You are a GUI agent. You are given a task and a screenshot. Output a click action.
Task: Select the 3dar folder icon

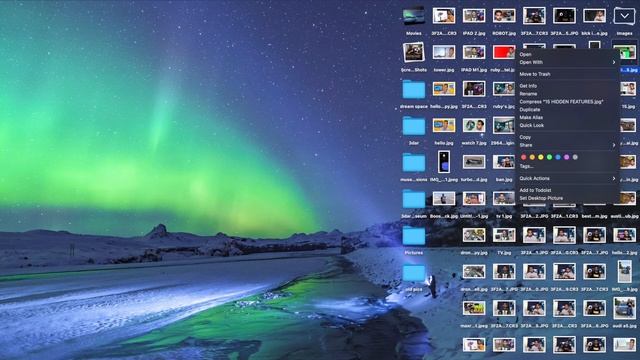click(413, 126)
